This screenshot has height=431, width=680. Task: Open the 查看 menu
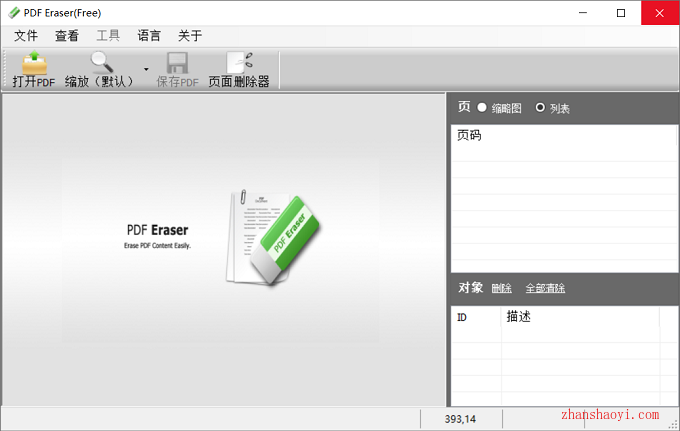pos(67,36)
